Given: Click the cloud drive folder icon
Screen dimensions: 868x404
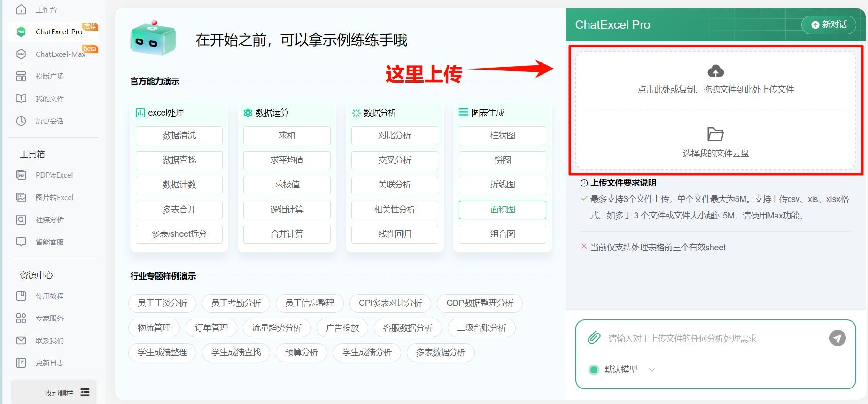Looking at the screenshot, I should (x=715, y=134).
